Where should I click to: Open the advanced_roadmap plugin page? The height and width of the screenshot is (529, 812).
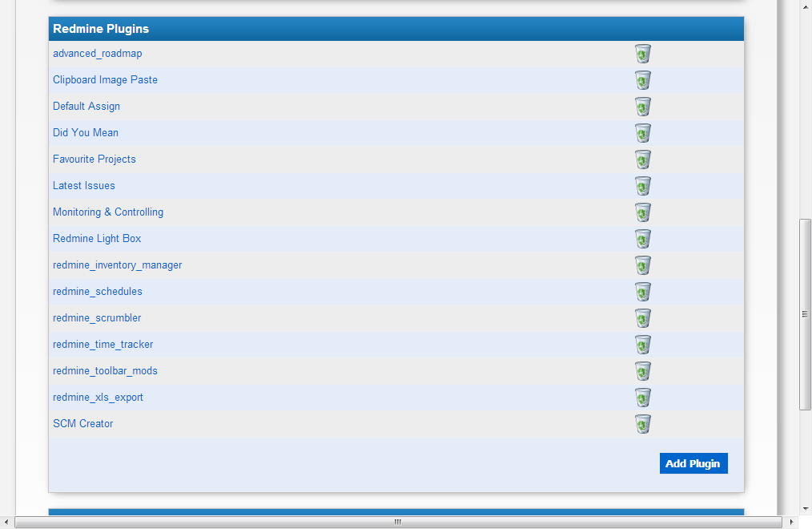tap(97, 53)
